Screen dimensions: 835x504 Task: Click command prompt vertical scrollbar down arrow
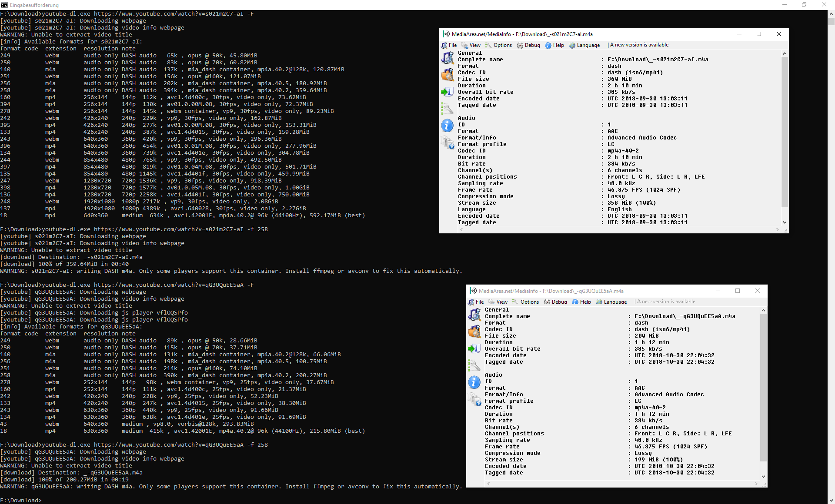tap(831, 500)
